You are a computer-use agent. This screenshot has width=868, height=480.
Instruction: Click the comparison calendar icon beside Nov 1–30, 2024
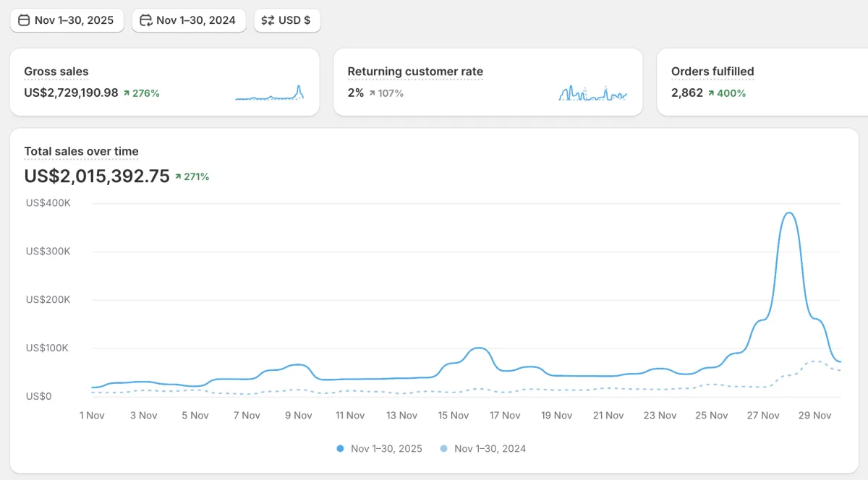pos(146,20)
